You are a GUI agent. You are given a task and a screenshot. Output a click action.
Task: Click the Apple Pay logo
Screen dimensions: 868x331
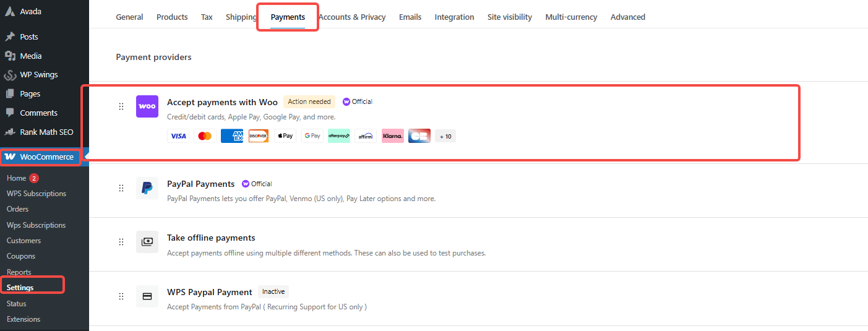[285, 136]
